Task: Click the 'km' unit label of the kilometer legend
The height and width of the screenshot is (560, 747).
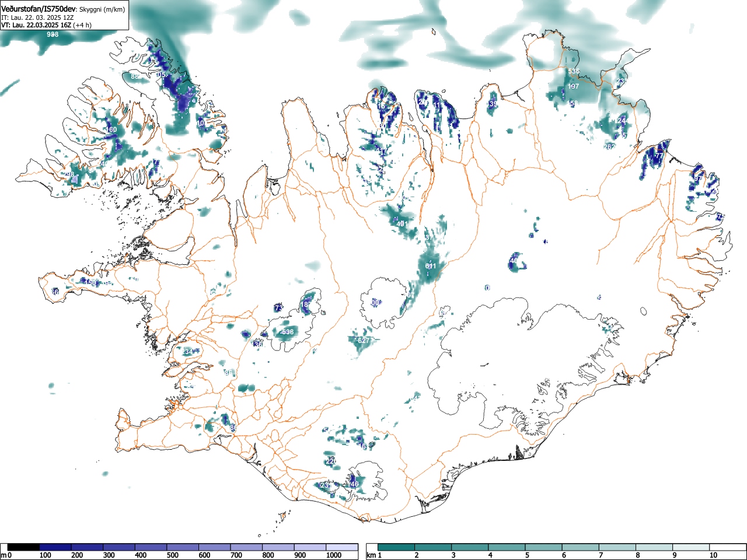Action: click(x=371, y=555)
